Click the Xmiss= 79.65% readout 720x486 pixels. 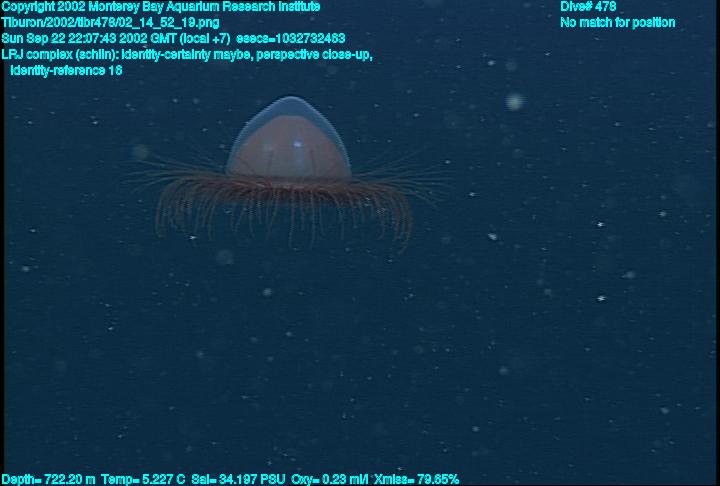416,479
